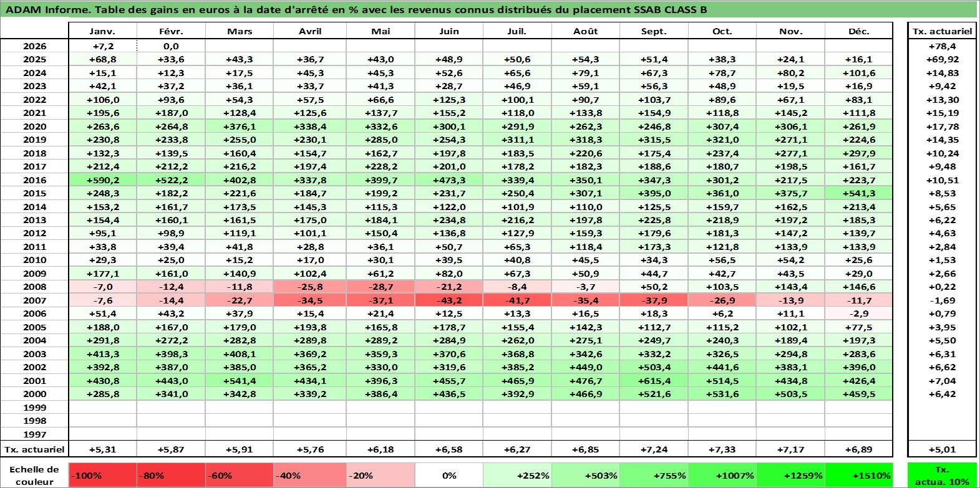980x488 pixels.
Task: Select the 'Juil.' column header
Action: tap(517, 31)
